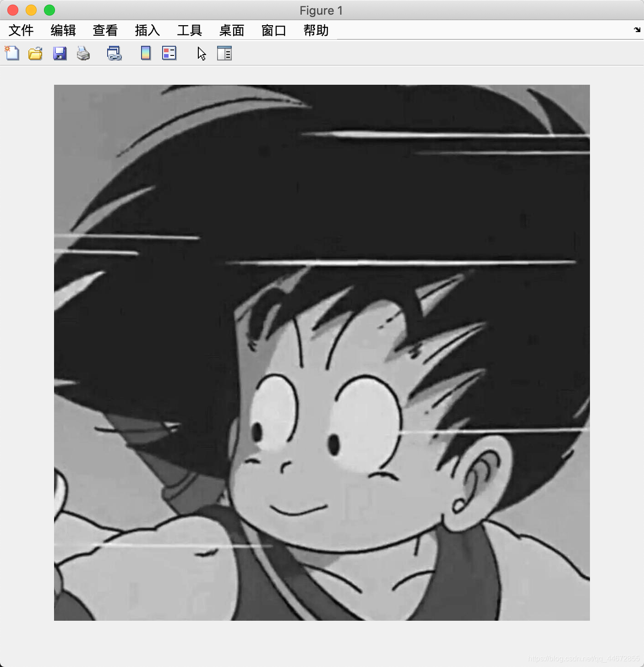The width and height of the screenshot is (644, 667).
Task: Open the 文件 menu
Action: click(x=21, y=30)
